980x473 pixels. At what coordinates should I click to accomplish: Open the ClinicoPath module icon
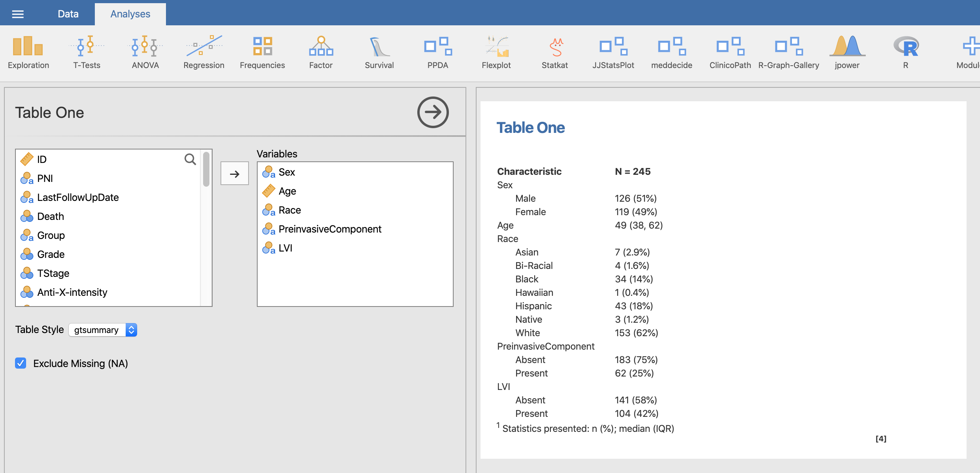(x=729, y=51)
